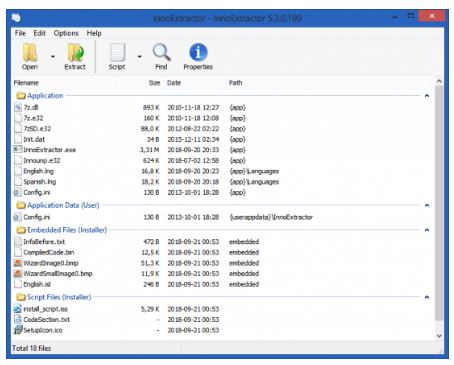454x365 pixels.
Task: Click the Extract toolbar icon
Action: pyautogui.click(x=75, y=53)
